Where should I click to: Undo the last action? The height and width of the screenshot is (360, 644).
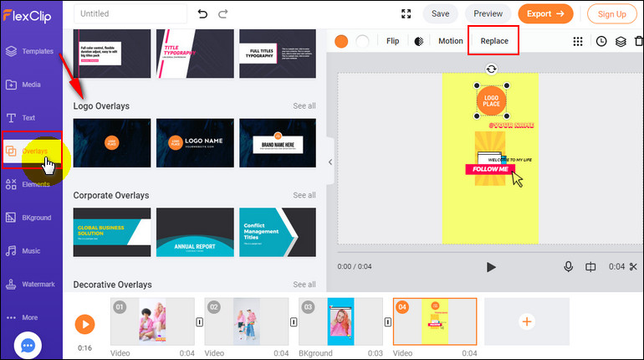coord(202,14)
